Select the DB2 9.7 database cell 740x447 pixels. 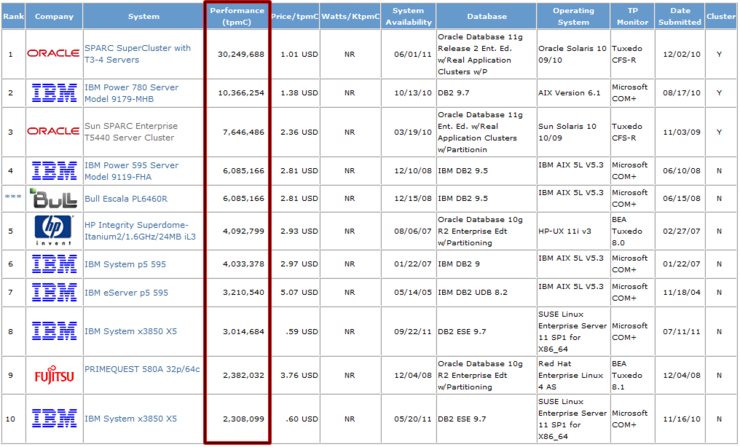tap(454, 93)
